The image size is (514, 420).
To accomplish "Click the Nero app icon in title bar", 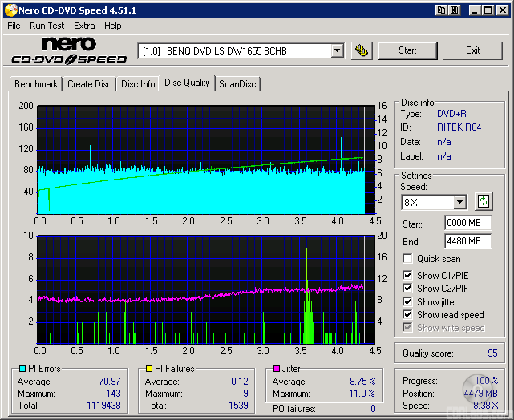I will (x=10, y=10).
